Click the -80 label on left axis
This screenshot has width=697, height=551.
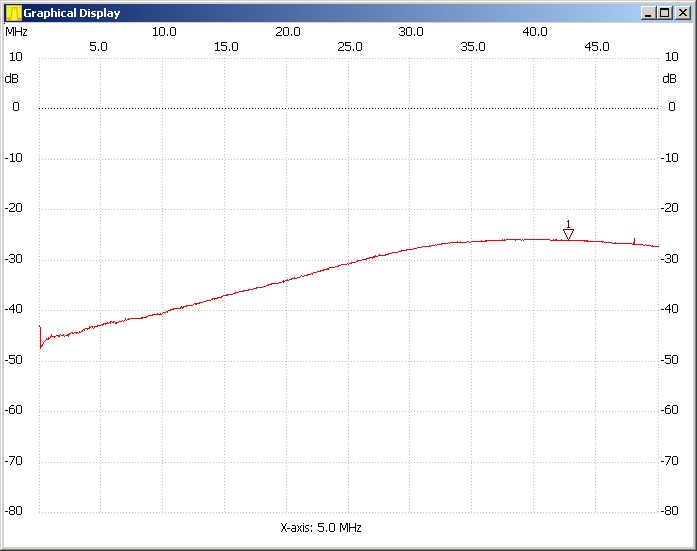point(13,511)
